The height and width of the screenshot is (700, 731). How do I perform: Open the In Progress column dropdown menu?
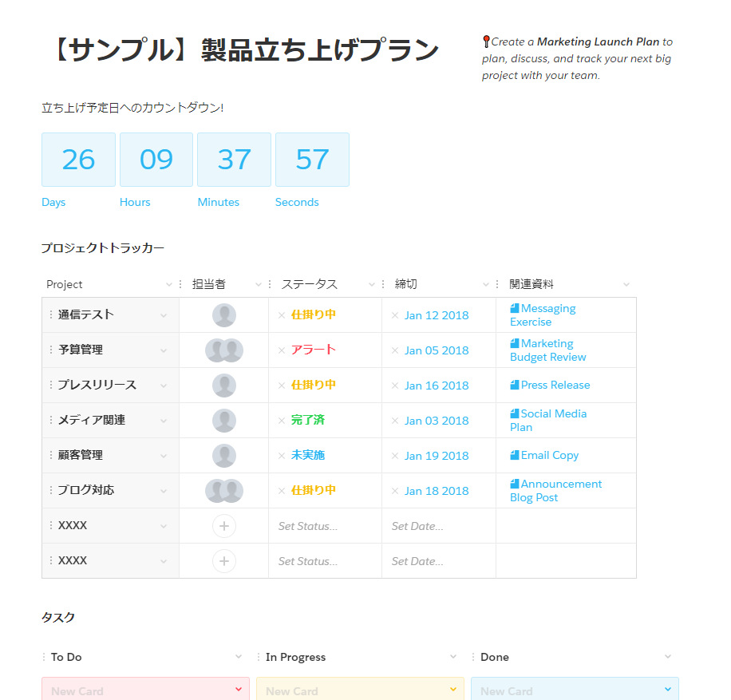453,657
